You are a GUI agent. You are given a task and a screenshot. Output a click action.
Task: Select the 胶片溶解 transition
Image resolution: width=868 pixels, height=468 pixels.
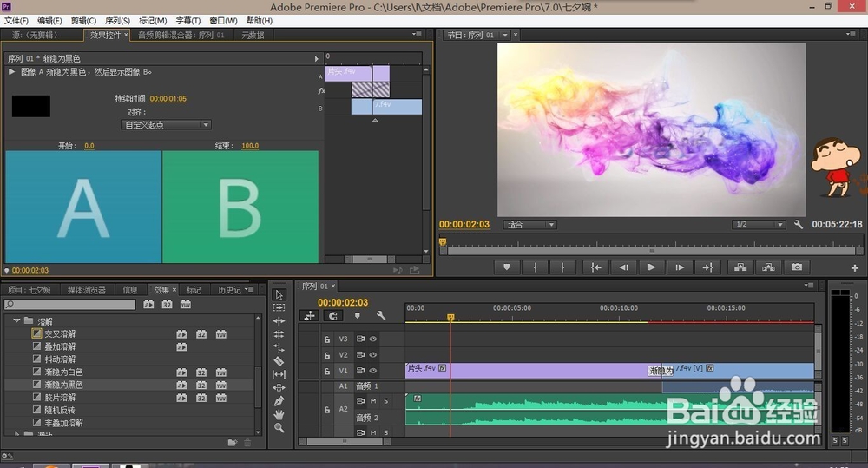point(60,397)
